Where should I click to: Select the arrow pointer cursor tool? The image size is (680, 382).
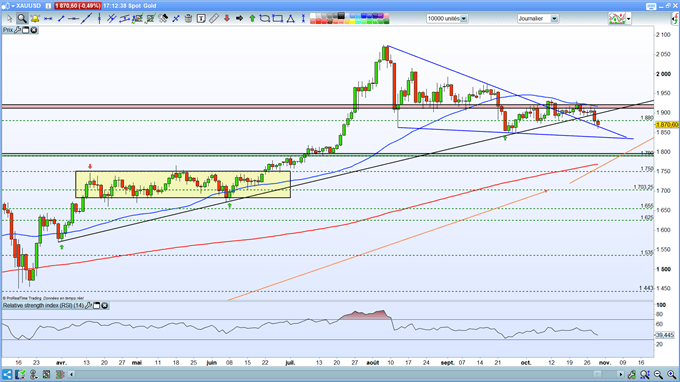10,18
